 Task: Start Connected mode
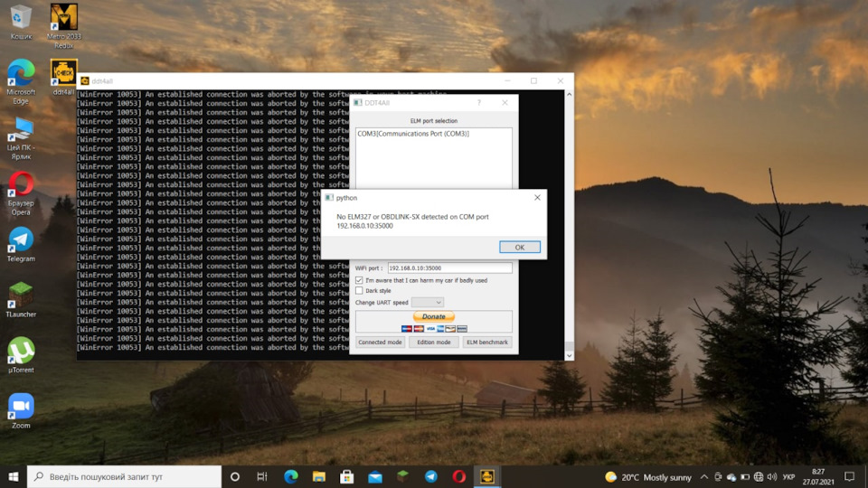click(380, 343)
